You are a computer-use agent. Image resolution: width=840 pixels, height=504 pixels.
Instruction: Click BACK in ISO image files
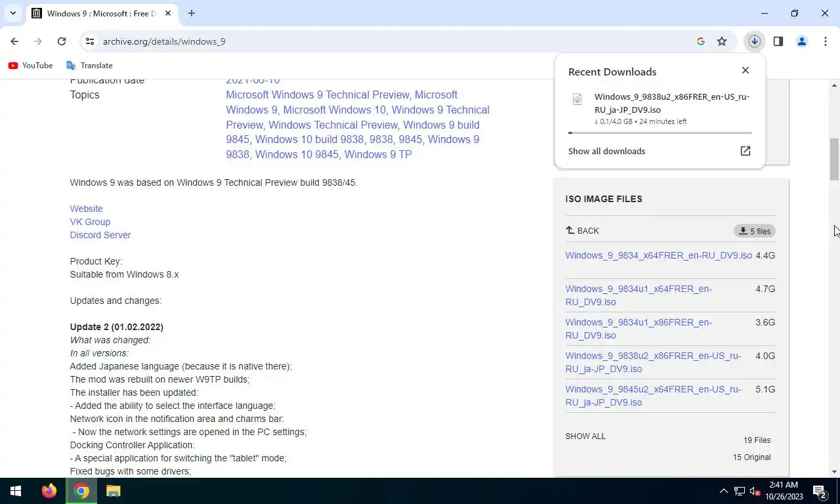tap(582, 230)
